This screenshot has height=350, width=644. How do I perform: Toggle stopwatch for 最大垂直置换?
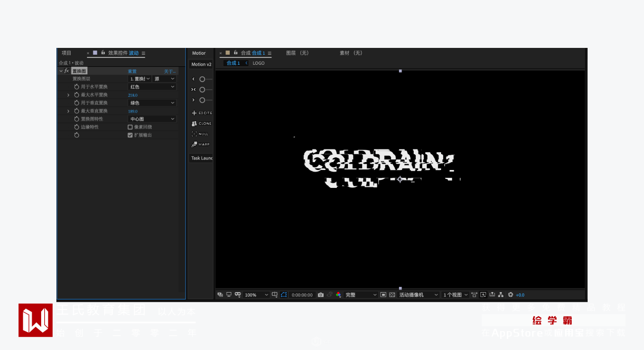pyautogui.click(x=76, y=111)
